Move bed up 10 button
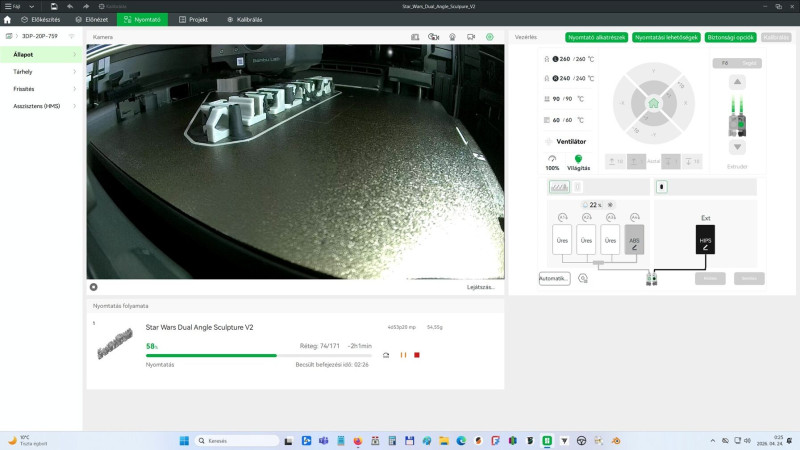The width and height of the screenshot is (800, 450). pos(616,161)
